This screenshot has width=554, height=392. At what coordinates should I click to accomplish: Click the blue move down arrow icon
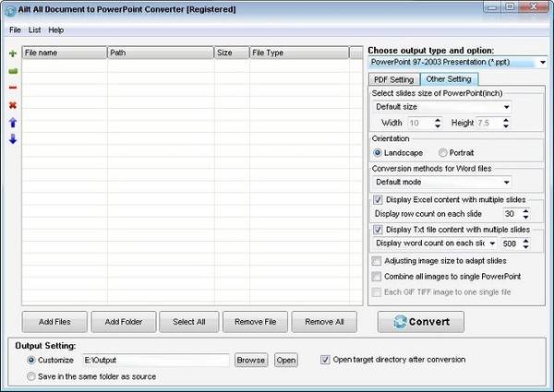point(13,139)
